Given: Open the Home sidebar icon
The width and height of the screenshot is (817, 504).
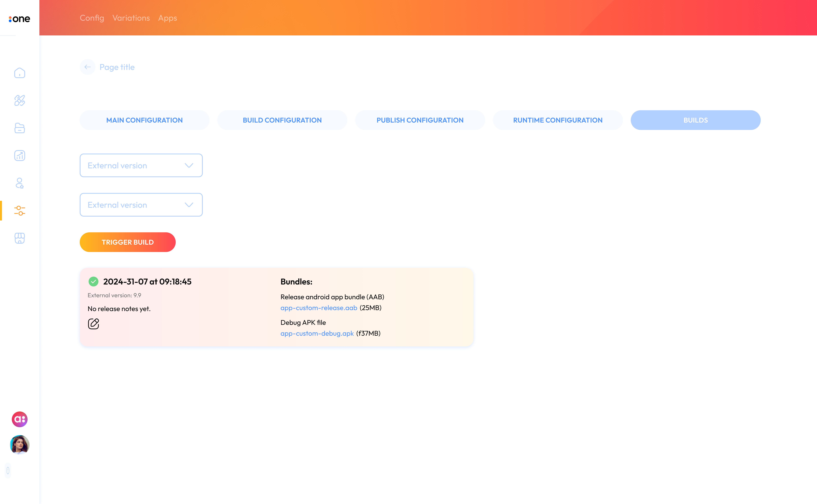Looking at the screenshot, I should 20,73.
